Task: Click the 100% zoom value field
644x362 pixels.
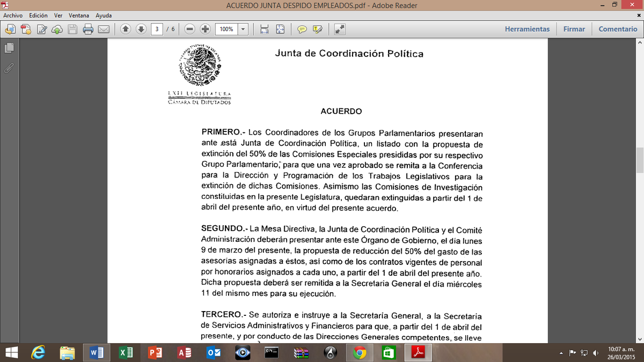Action: click(226, 29)
